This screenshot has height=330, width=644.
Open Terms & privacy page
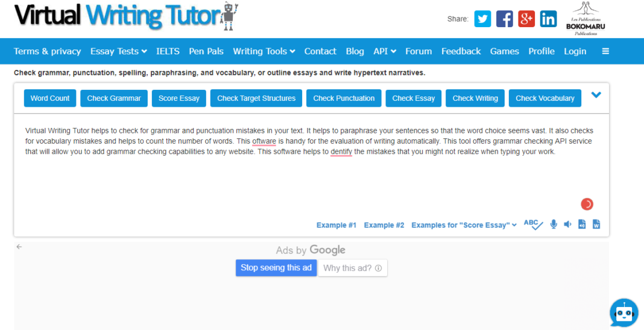[x=47, y=51]
